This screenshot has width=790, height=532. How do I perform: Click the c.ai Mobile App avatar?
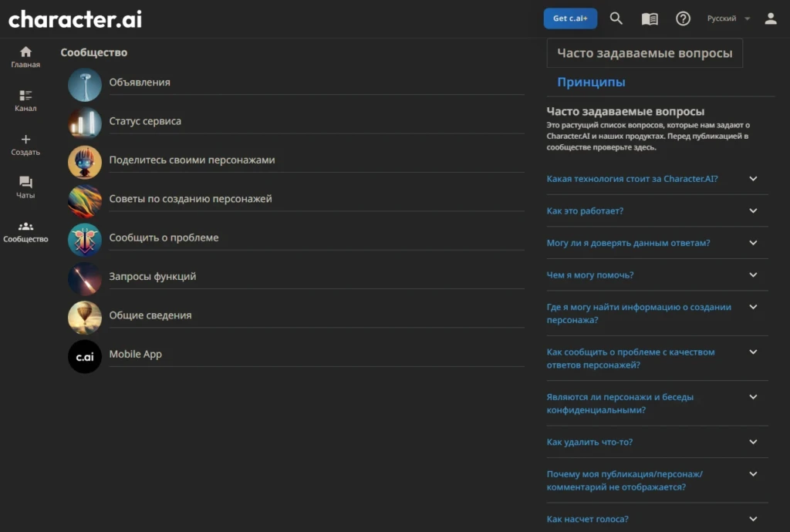tap(85, 356)
